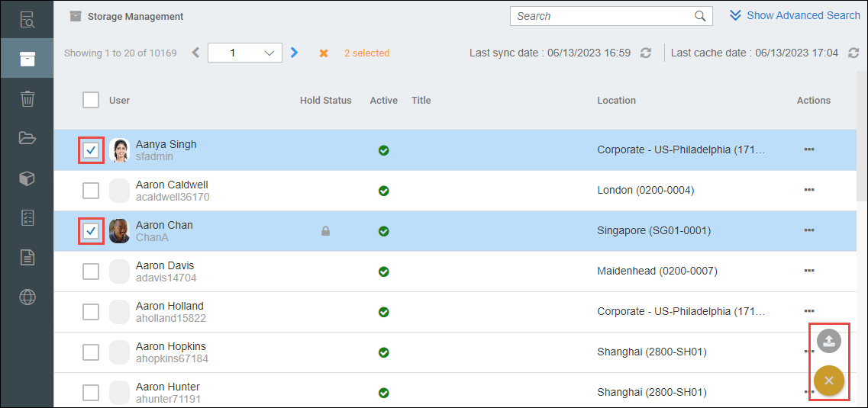The width and height of the screenshot is (868, 408).
Task: Go to the next page arrow
Action: pyautogui.click(x=295, y=53)
